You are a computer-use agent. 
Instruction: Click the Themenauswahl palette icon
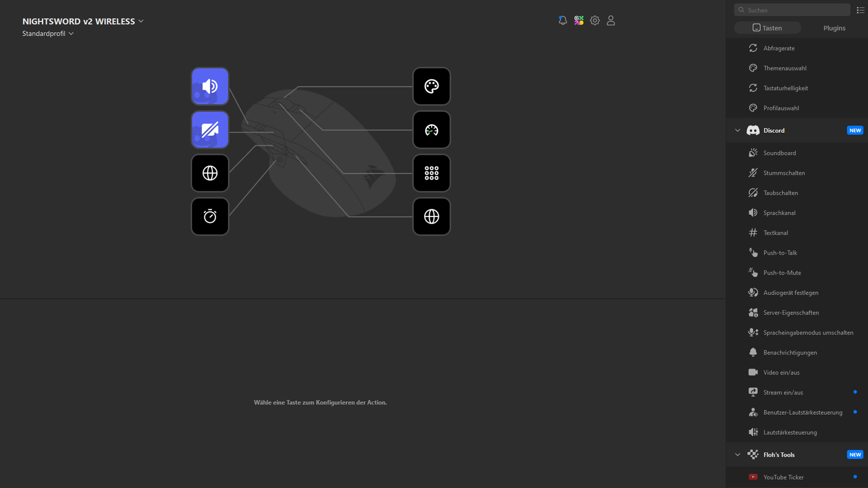click(x=753, y=68)
